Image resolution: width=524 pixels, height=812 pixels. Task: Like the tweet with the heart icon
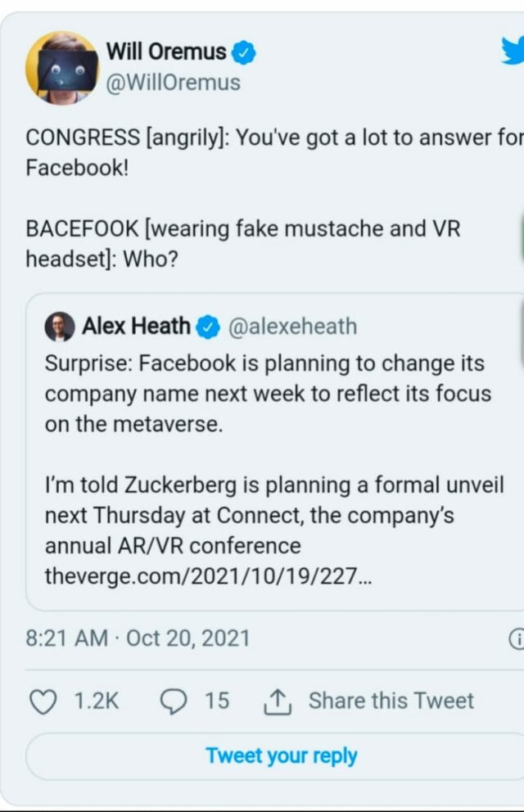pos(43,701)
